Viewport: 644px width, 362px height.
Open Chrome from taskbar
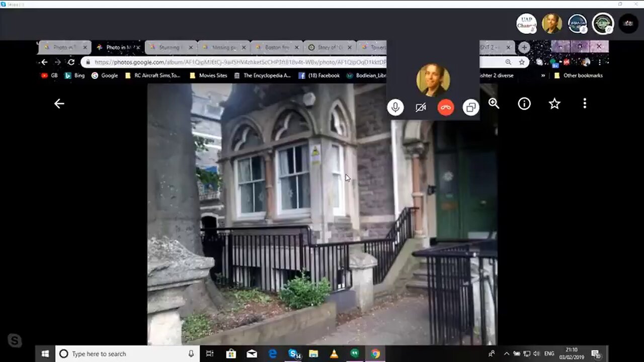375,354
